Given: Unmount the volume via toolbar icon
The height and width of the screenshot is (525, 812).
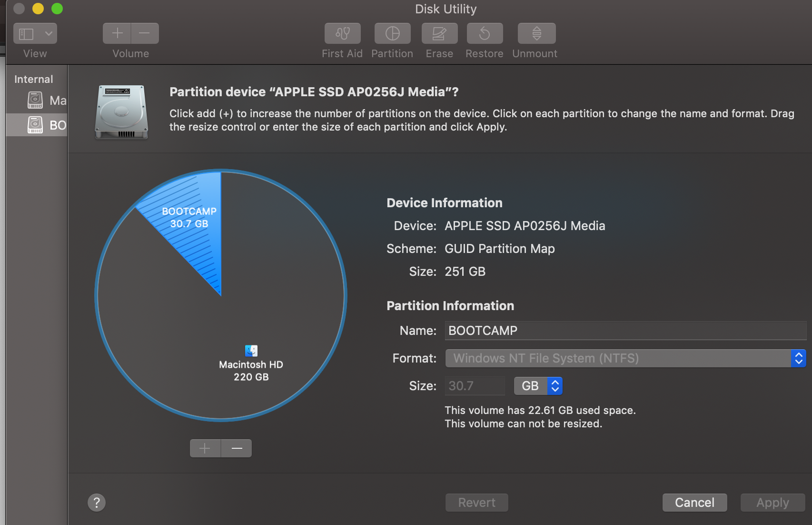Looking at the screenshot, I should coord(536,33).
